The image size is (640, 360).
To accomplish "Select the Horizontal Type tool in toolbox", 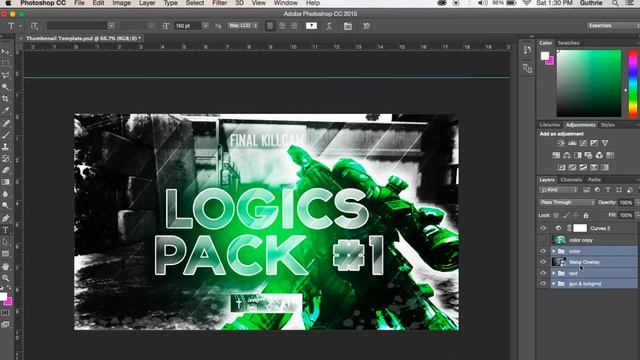I will (x=5, y=230).
